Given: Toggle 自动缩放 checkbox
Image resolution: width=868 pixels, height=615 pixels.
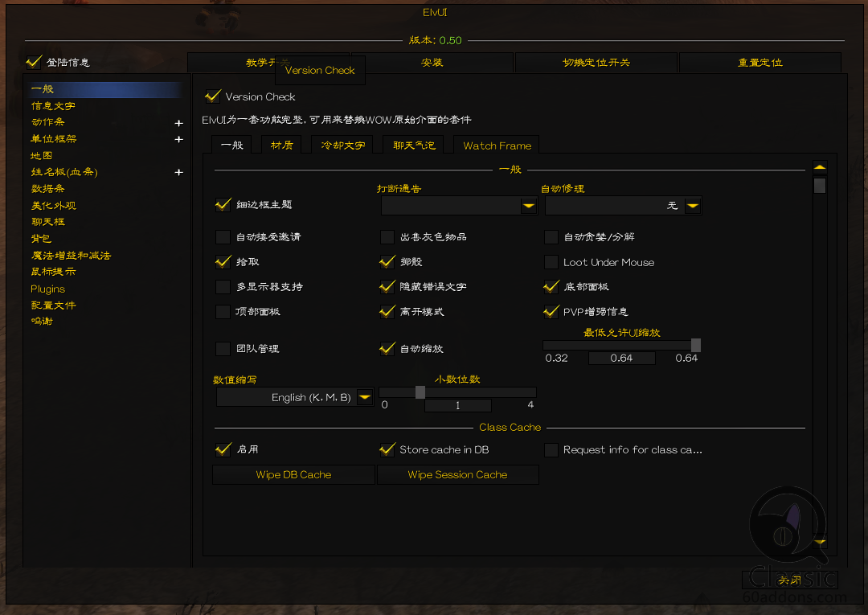Looking at the screenshot, I should point(387,349).
